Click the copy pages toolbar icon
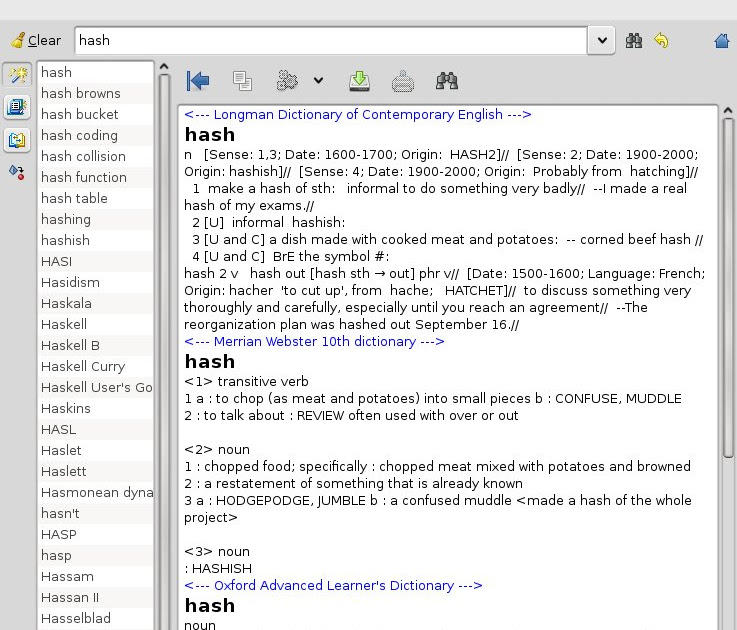The width and height of the screenshot is (737, 630). [243, 81]
